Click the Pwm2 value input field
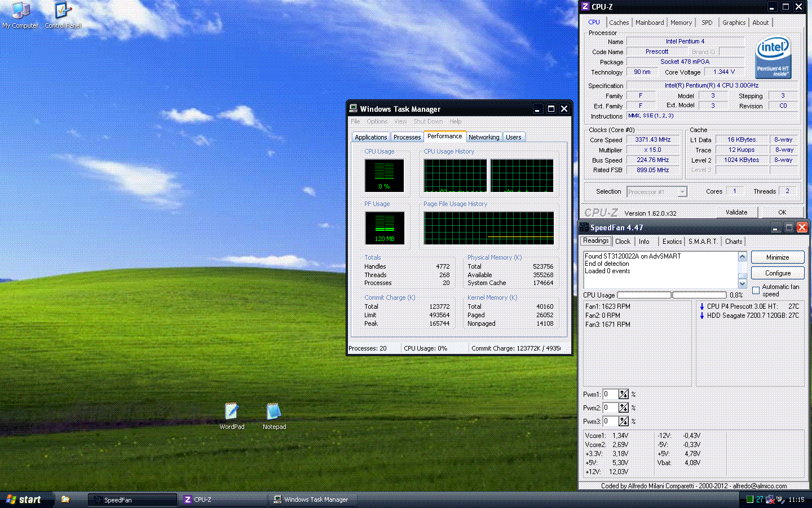The width and height of the screenshot is (812, 508). [x=610, y=408]
